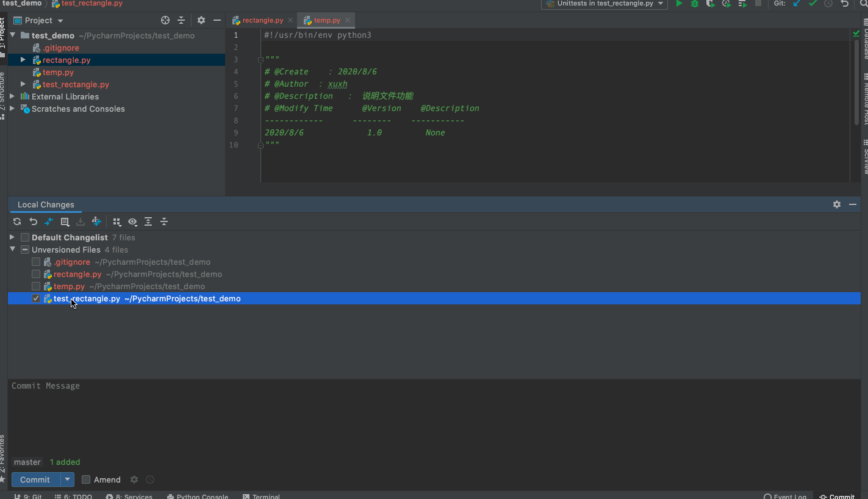
Task: Click the editor vertical scrollbar
Action: pyautogui.click(x=856, y=82)
